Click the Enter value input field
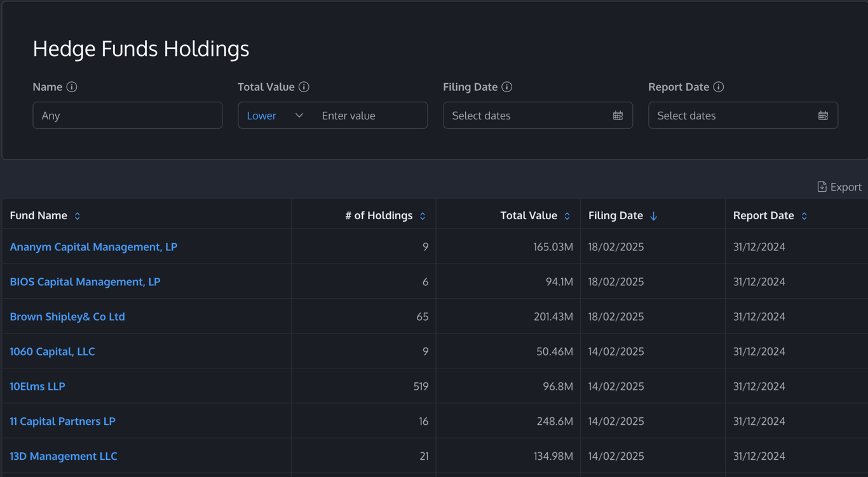868x477 pixels. tap(370, 116)
